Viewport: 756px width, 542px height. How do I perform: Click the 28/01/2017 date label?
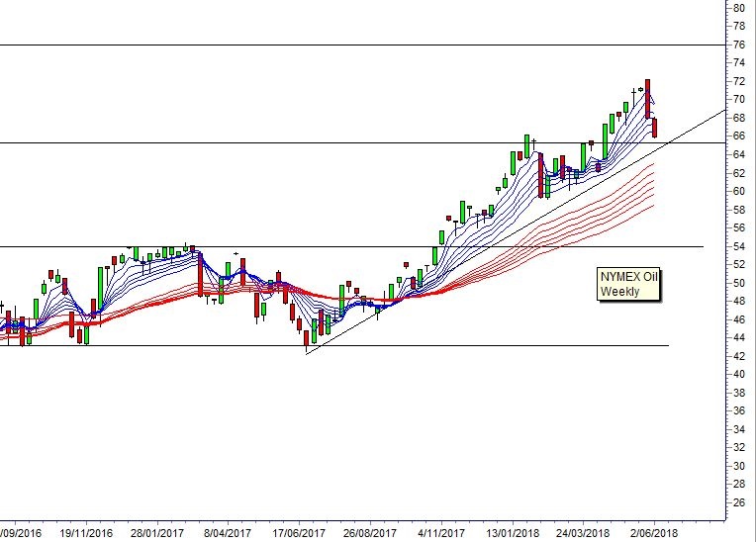157,533
